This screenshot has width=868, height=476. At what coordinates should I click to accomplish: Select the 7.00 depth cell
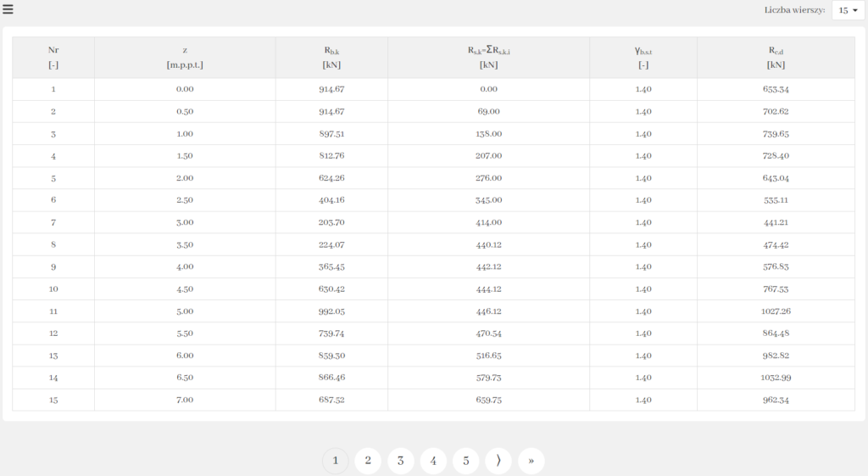(x=185, y=399)
